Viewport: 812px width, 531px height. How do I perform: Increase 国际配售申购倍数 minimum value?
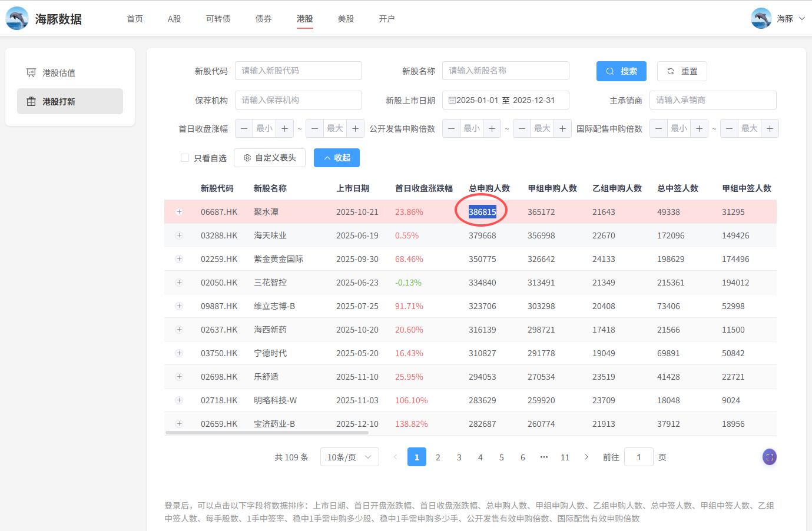click(x=700, y=128)
